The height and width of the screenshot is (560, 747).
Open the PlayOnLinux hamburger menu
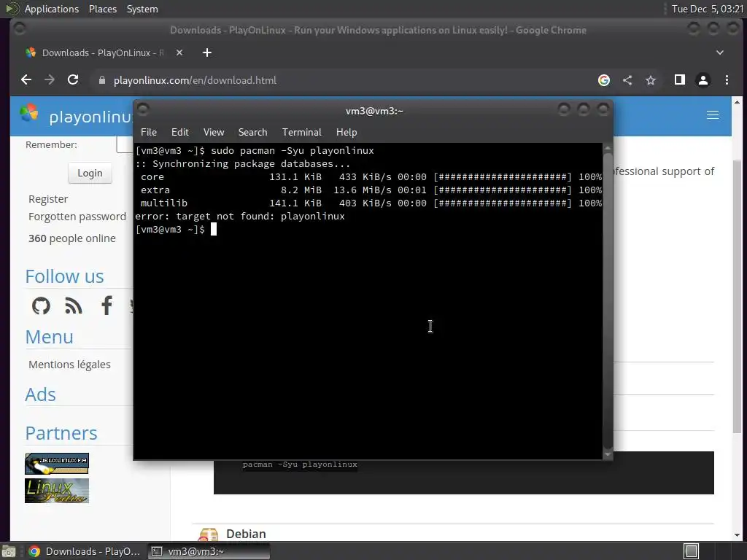point(713,115)
